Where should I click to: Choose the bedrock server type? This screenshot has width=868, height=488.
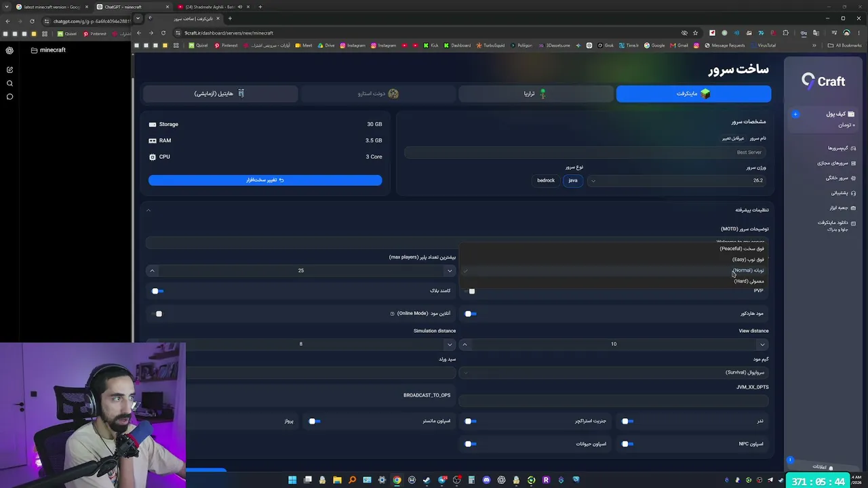(x=546, y=180)
